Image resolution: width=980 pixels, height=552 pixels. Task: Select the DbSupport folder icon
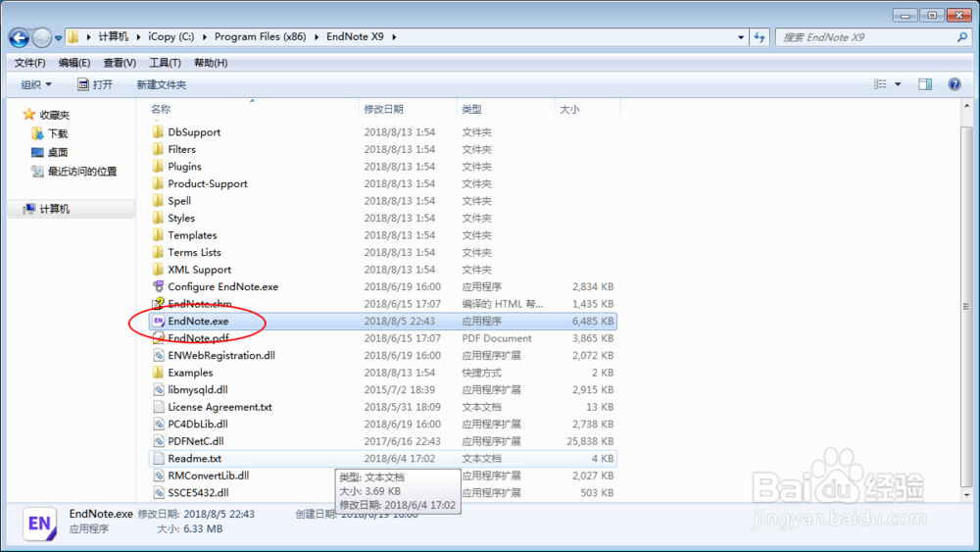pyautogui.click(x=158, y=132)
